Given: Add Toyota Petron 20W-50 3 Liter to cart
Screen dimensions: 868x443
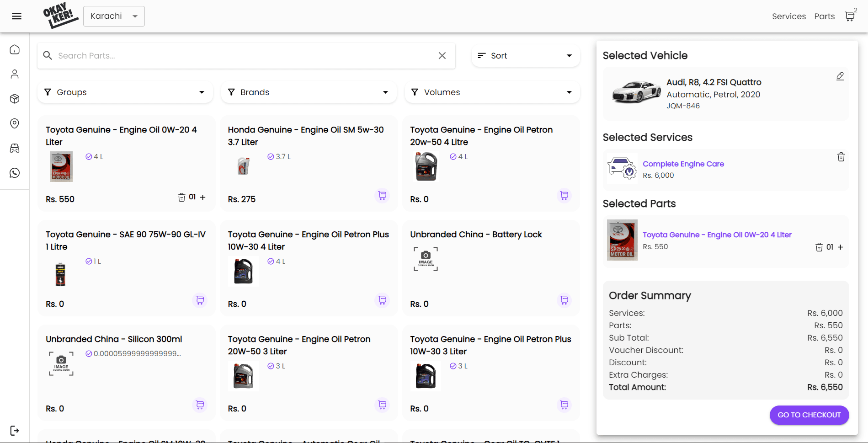Looking at the screenshot, I should click(x=382, y=405).
